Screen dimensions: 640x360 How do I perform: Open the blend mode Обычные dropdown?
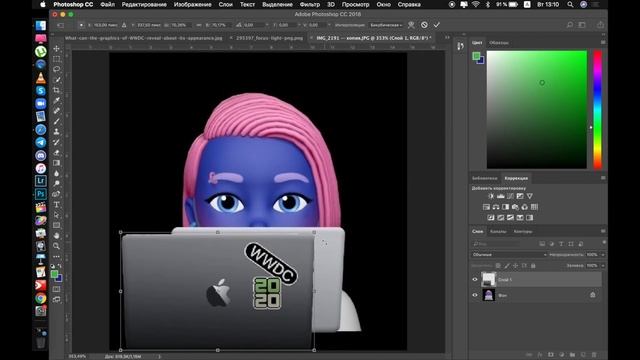509,255
